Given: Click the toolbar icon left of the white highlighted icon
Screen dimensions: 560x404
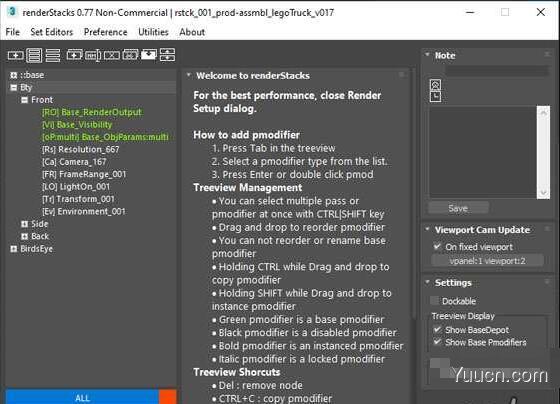Looking at the screenshot, I should point(130,55).
